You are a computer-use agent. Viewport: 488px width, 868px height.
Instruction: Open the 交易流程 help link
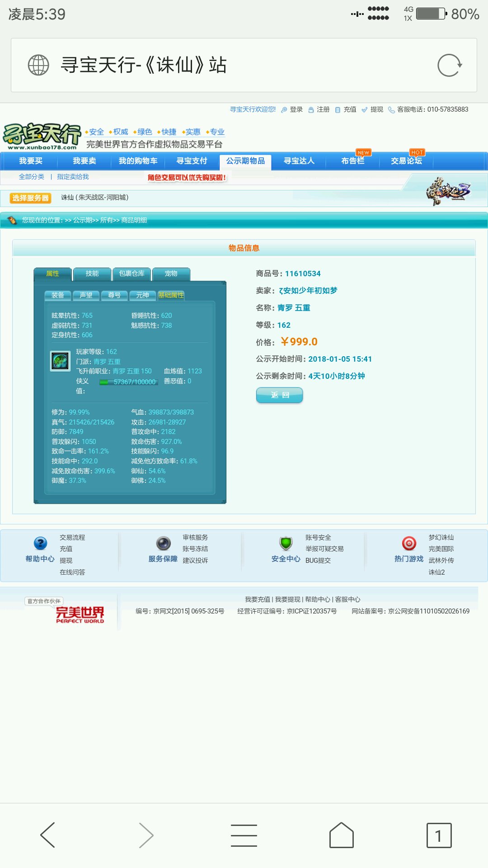[x=72, y=538]
